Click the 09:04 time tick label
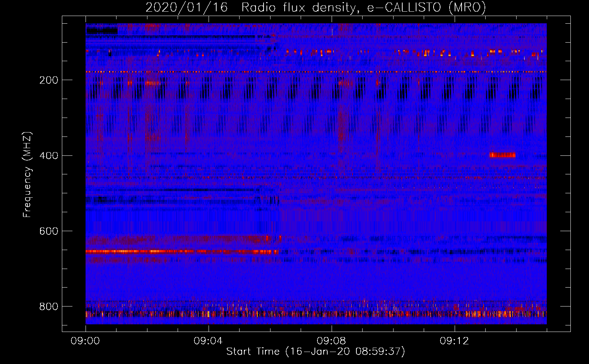The width and height of the screenshot is (589, 364). click(208, 341)
